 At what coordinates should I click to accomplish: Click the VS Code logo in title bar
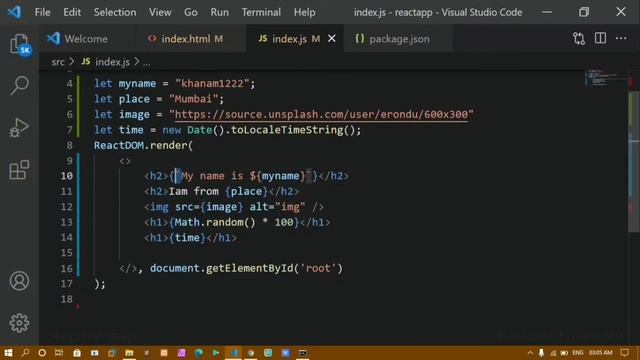pos(15,12)
